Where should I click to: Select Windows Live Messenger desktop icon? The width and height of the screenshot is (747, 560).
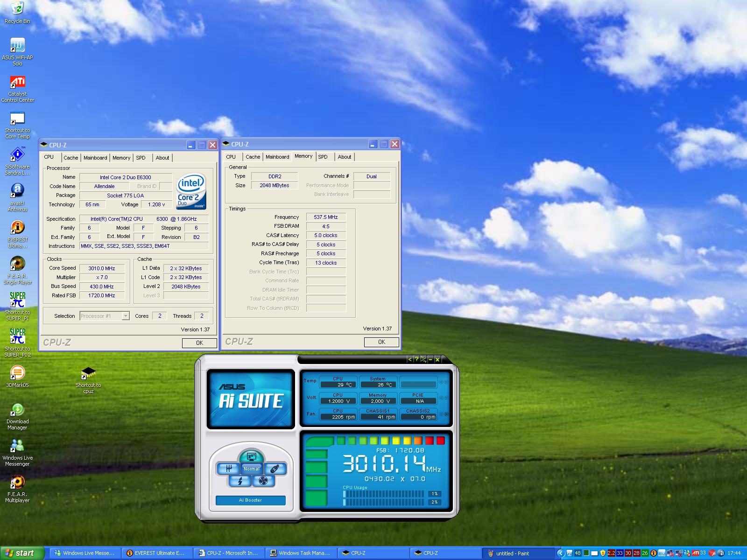tap(17, 453)
